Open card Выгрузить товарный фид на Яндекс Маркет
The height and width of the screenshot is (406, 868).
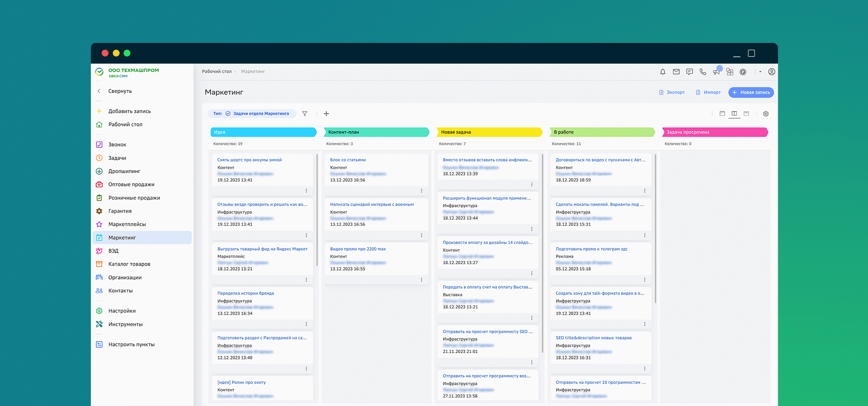click(x=262, y=249)
